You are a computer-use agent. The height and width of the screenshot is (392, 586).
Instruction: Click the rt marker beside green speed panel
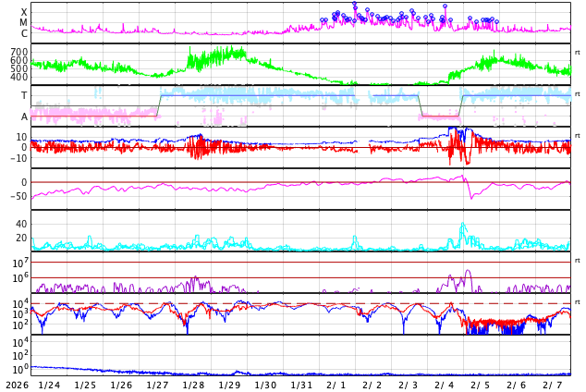pyautogui.click(x=577, y=53)
